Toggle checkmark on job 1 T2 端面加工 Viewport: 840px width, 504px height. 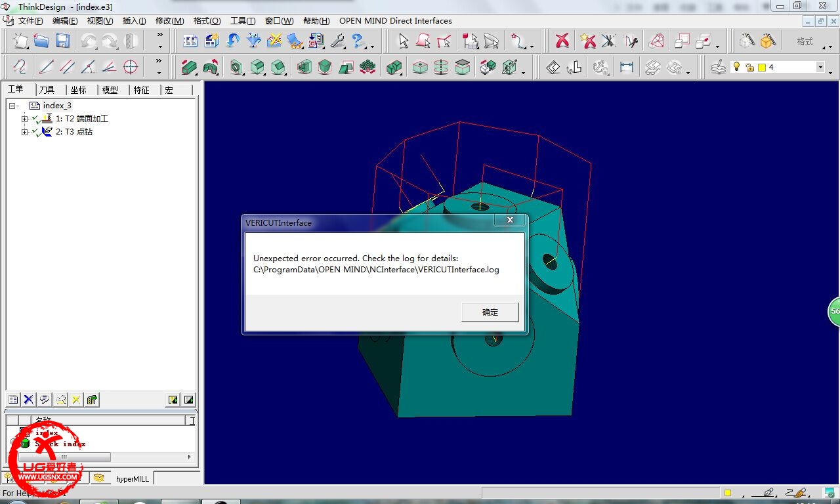(x=35, y=119)
